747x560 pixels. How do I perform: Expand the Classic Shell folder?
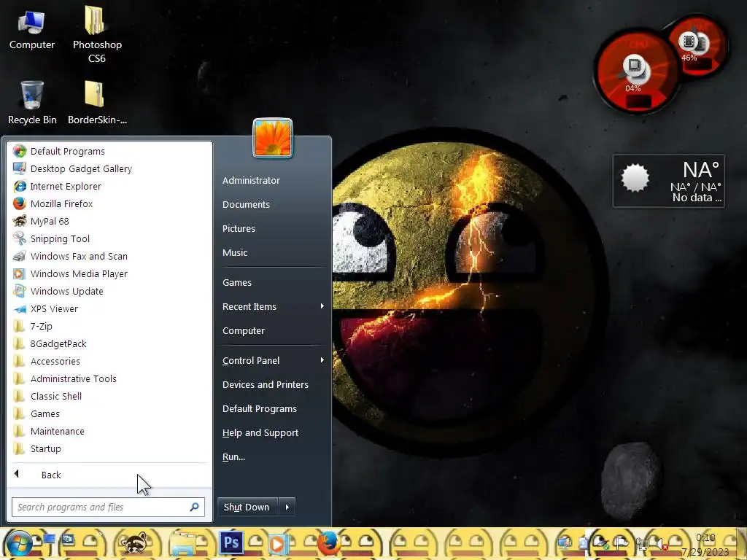point(109,396)
